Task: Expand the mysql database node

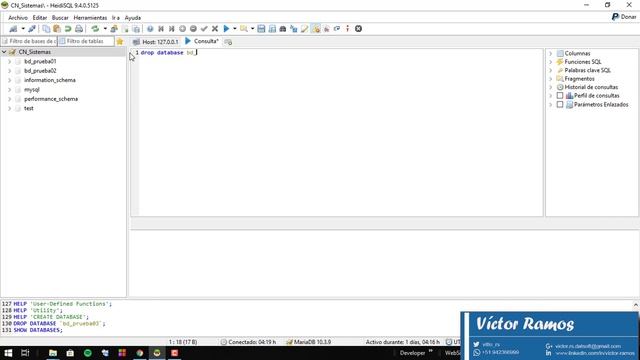Action: coord(10,89)
